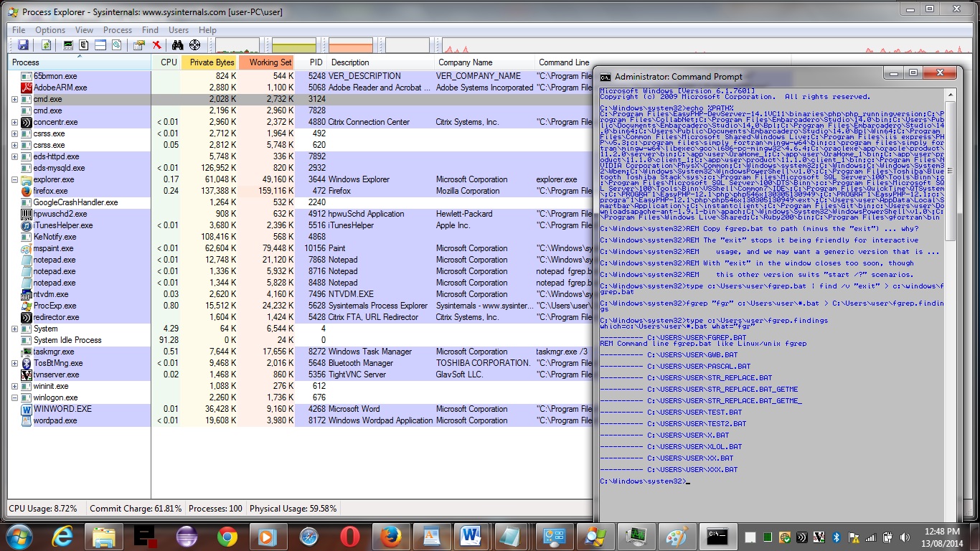Expand the first cmd.exe tree node

click(x=14, y=99)
